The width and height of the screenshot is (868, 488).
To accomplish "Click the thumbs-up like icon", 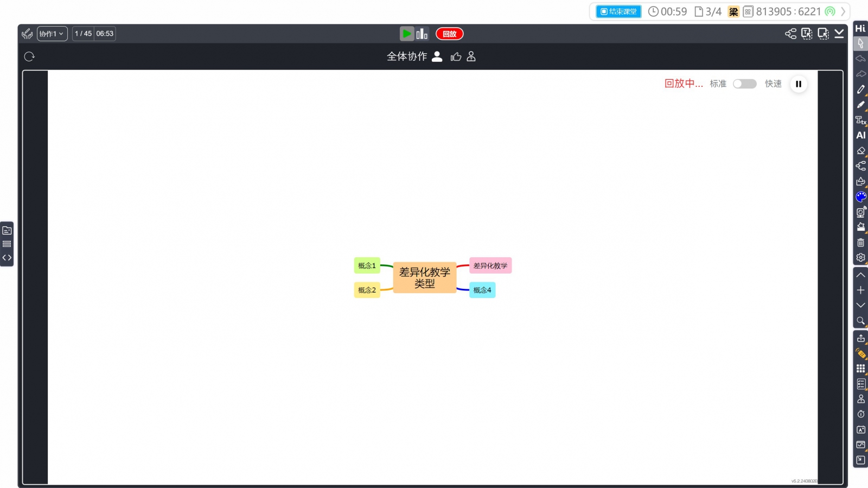I will point(456,56).
